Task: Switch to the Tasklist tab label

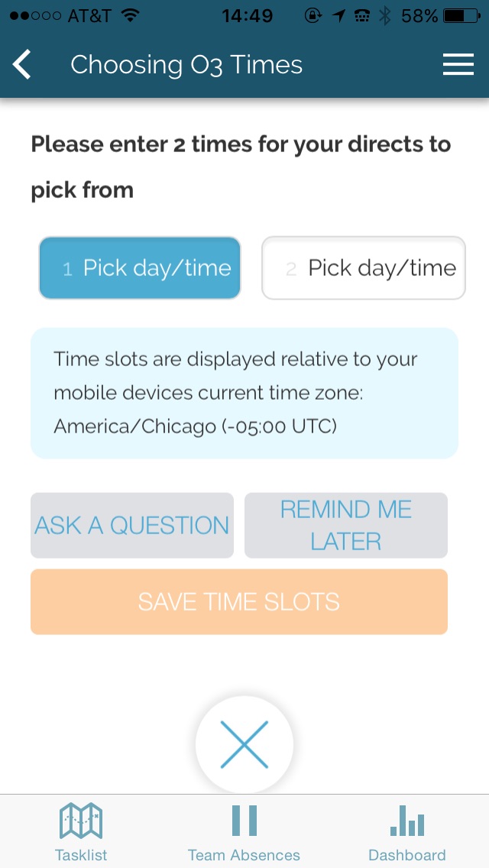Action: (81, 855)
